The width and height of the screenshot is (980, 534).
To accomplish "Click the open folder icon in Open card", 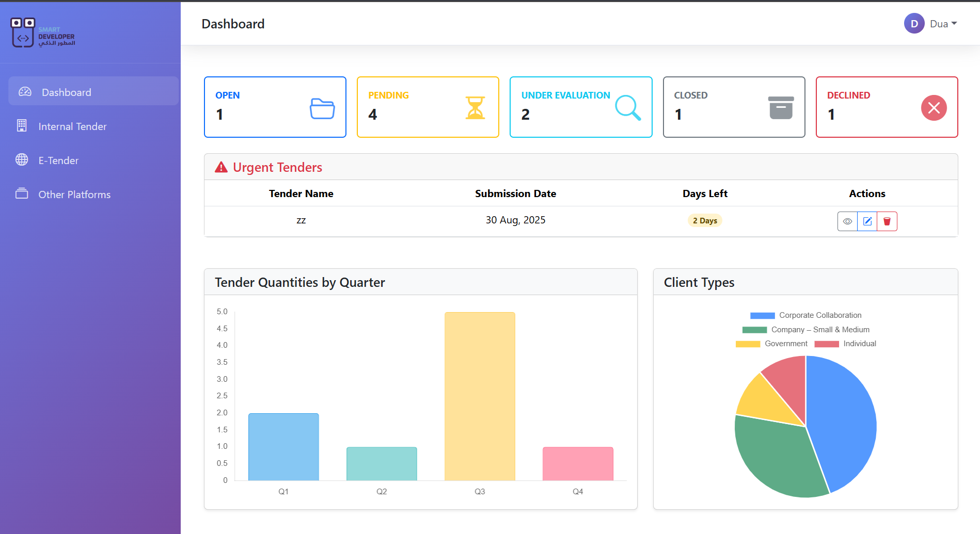I will 322,108.
